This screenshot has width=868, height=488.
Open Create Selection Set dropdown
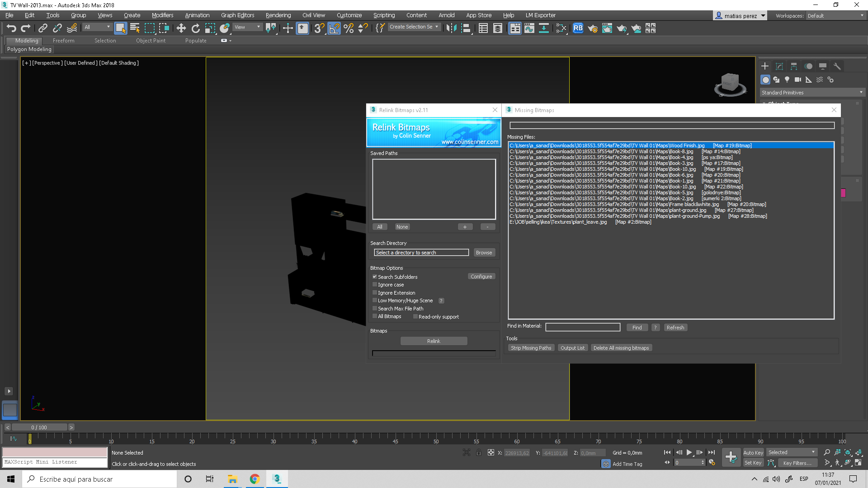click(414, 27)
